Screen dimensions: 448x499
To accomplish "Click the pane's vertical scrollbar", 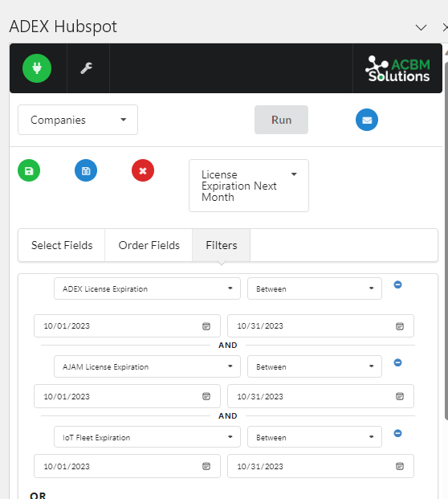I will point(446,241).
